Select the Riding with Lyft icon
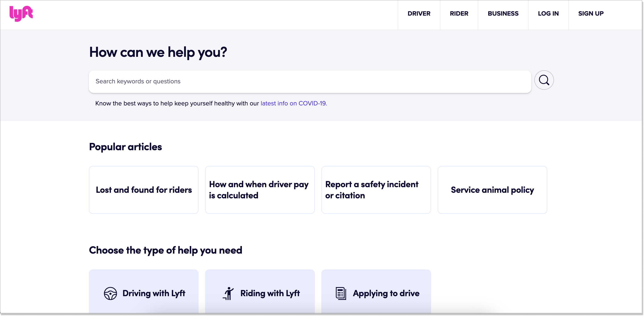Viewport: 644px width, 316px height. [x=228, y=293]
